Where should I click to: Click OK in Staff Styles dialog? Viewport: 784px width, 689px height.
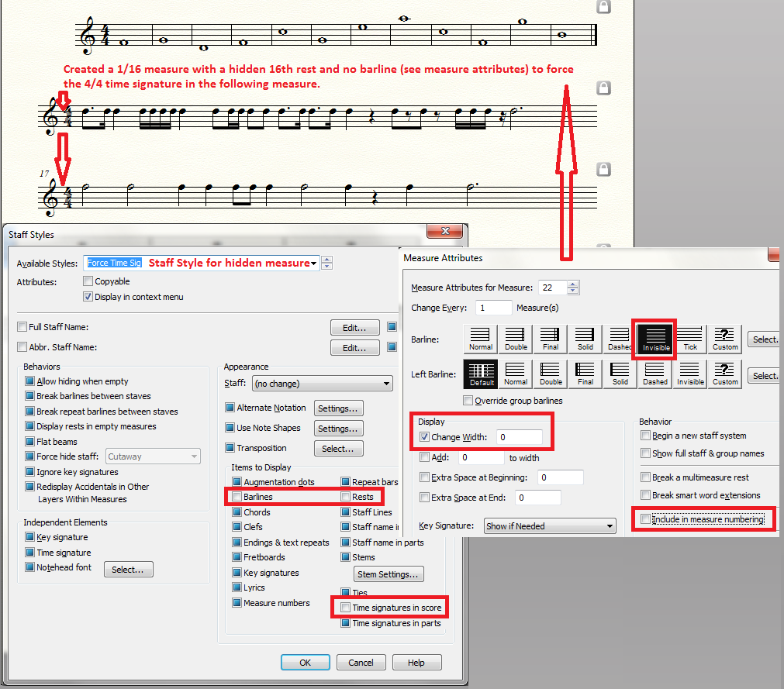click(x=305, y=663)
